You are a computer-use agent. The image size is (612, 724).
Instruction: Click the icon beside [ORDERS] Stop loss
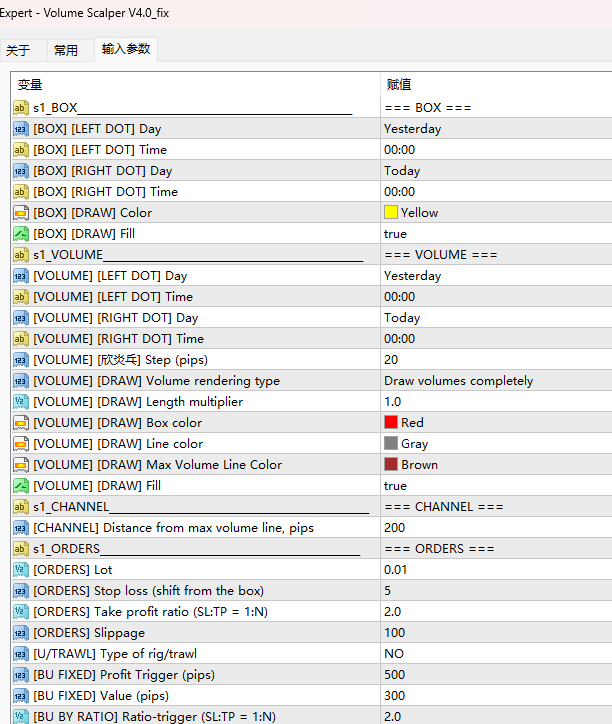click(x=21, y=591)
